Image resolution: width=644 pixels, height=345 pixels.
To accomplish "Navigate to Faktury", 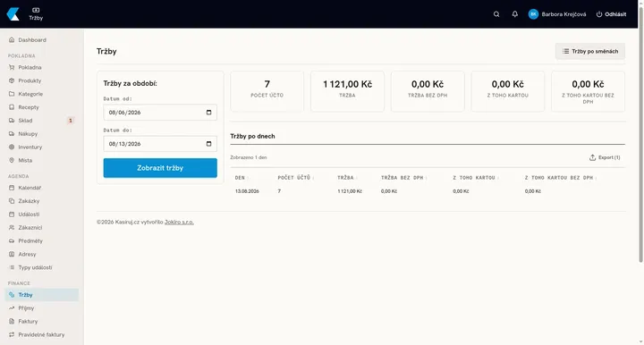I will click(41, 321).
